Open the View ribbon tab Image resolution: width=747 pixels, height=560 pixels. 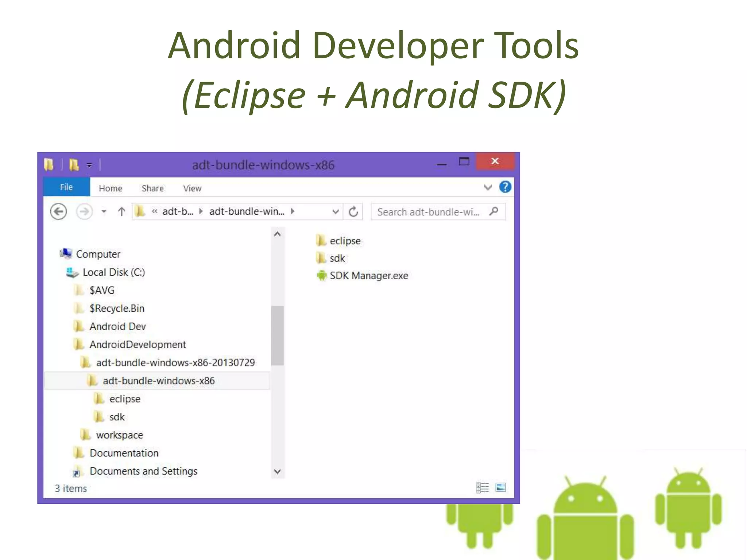[x=192, y=188]
